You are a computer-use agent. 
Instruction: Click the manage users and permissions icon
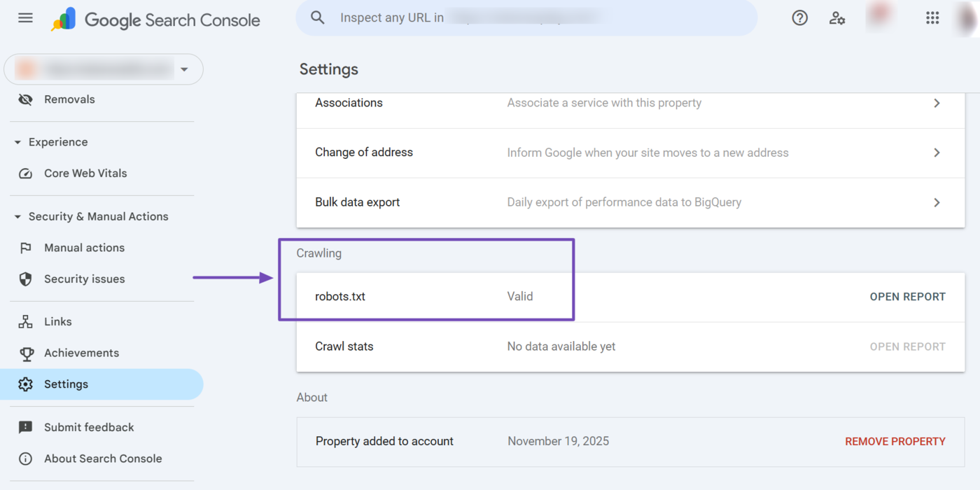(837, 18)
